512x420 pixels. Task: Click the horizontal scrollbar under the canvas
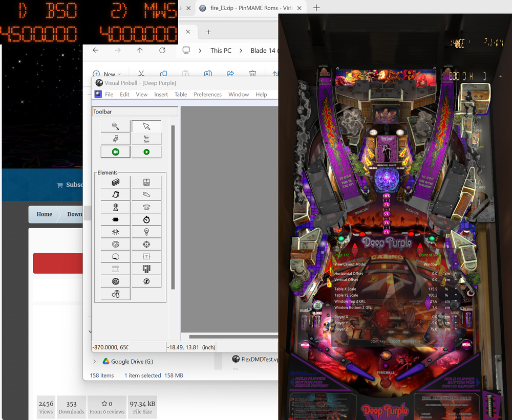click(233, 337)
